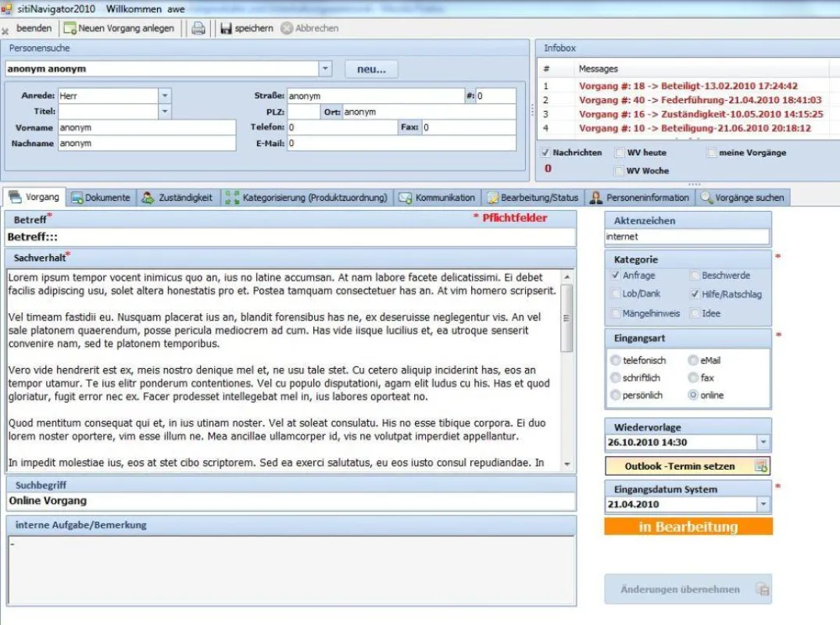The height and width of the screenshot is (625, 840).
Task: Switch to the Zuständigkeit tab
Action: click(x=177, y=198)
